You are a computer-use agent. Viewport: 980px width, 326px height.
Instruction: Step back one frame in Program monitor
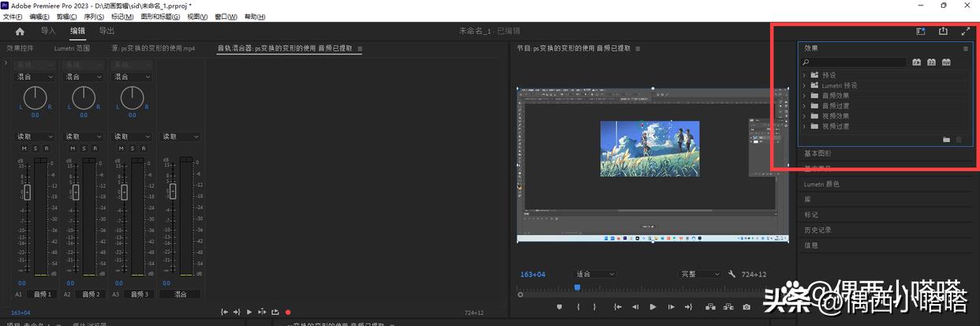click(x=635, y=307)
